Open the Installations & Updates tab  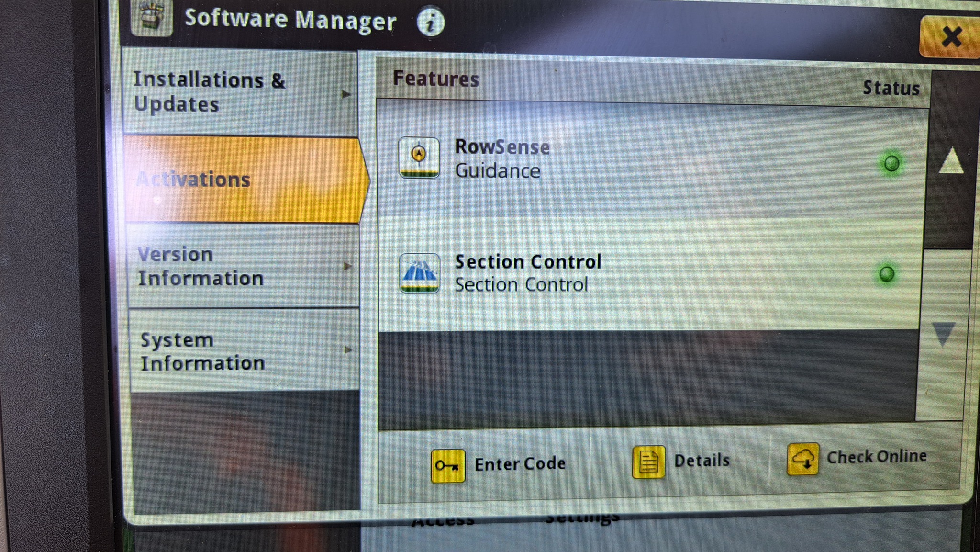click(240, 92)
